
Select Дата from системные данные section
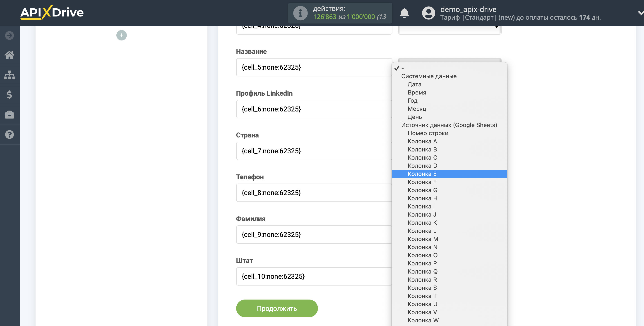(x=415, y=84)
